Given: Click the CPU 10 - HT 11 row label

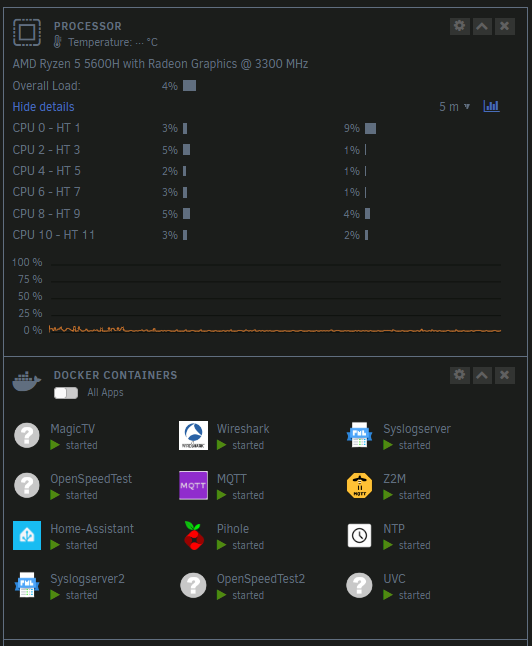Looking at the screenshot, I should (x=54, y=235).
